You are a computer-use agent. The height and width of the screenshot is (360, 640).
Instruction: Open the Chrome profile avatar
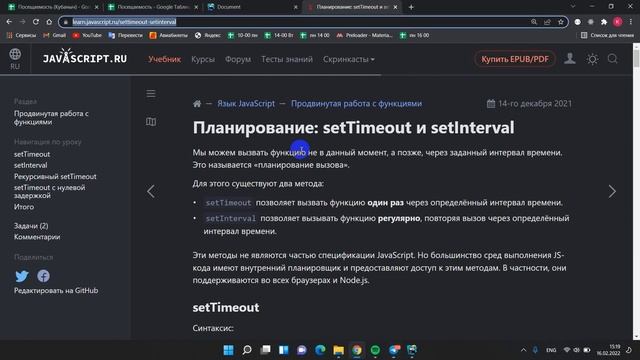618,22
